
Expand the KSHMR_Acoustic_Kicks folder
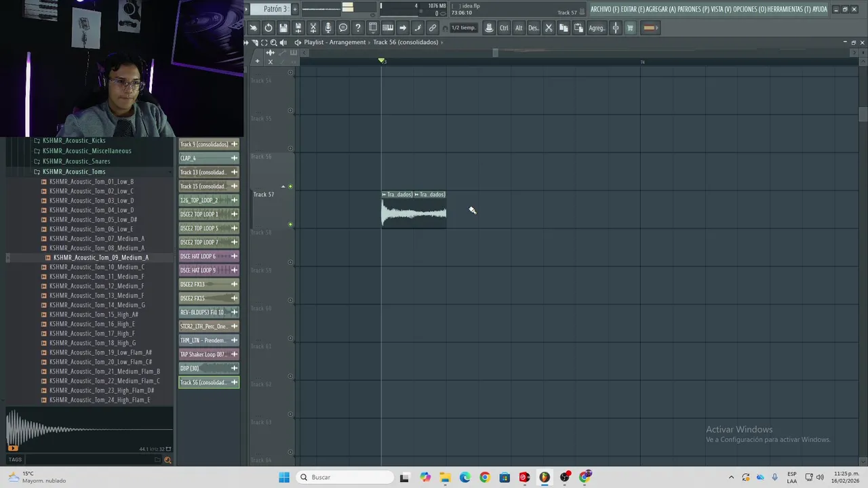(73, 140)
